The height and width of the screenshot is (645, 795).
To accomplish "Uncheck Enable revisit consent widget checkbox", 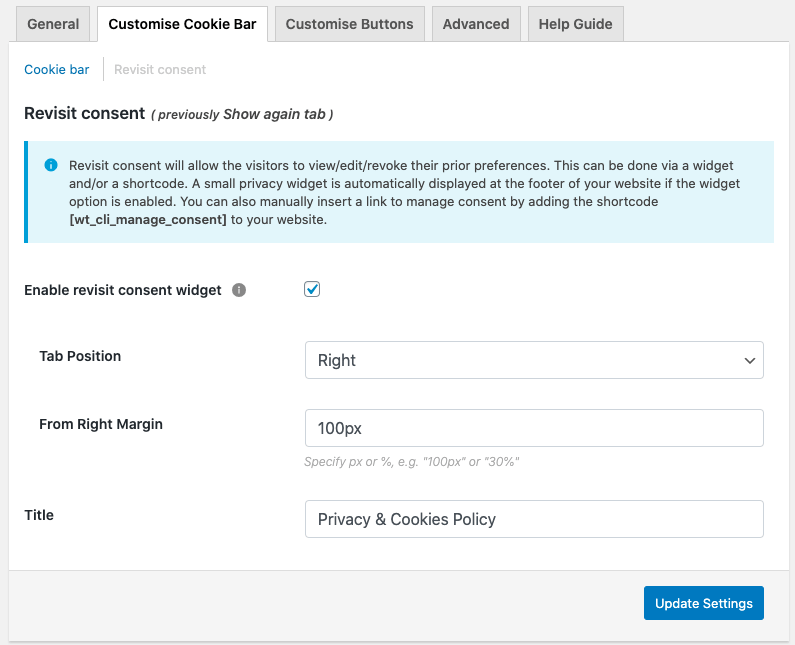I will click(312, 289).
